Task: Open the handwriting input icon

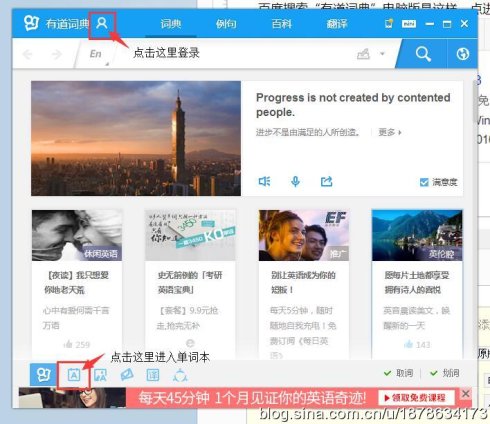Action: [x=363, y=54]
